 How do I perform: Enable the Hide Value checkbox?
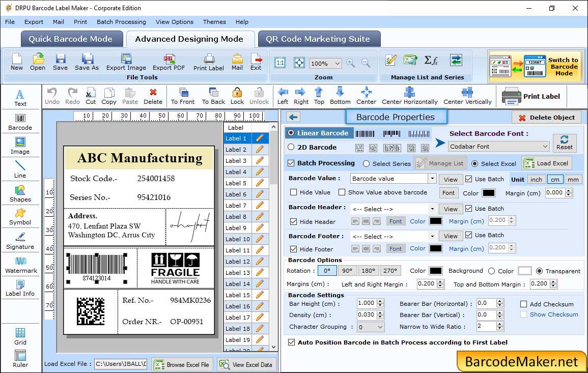tap(294, 192)
